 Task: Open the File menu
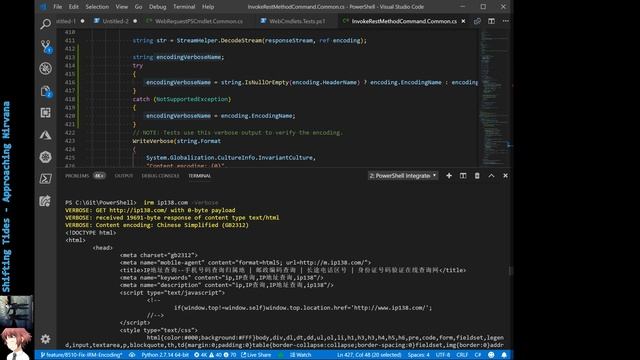pos(58,7)
